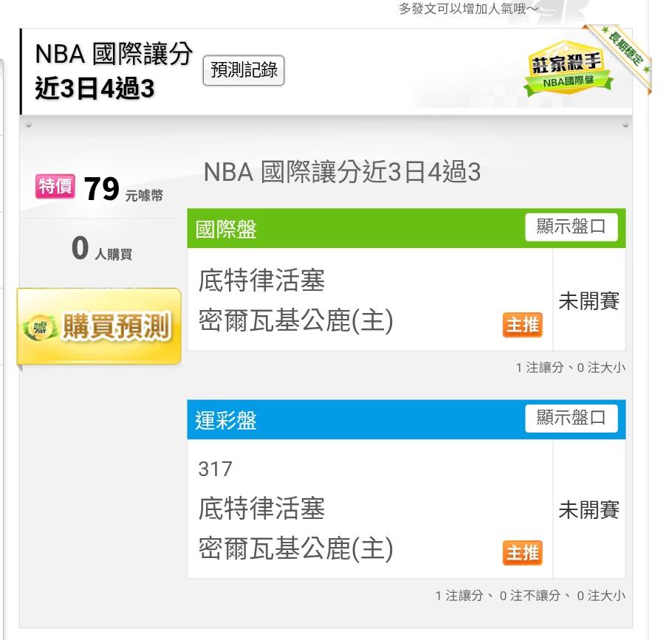Click the pink 特價 tag
This screenshot has width=672, height=640.
[x=55, y=187]
